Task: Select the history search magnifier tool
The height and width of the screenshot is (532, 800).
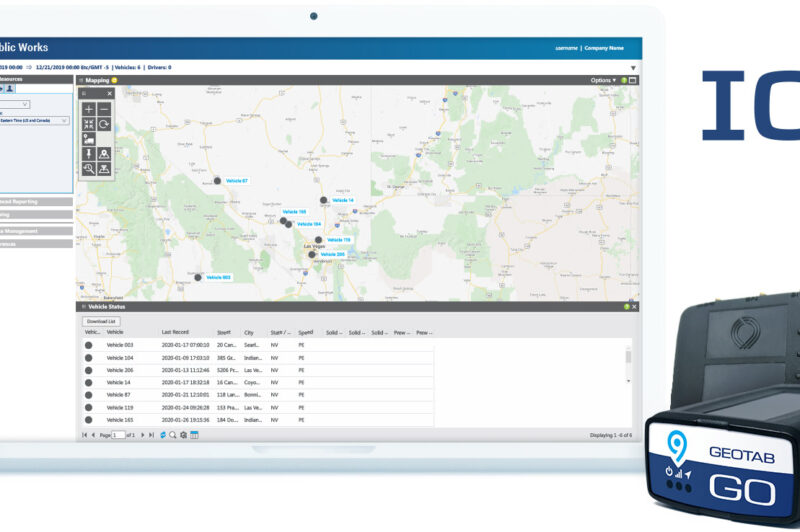Action: (89, 169)
